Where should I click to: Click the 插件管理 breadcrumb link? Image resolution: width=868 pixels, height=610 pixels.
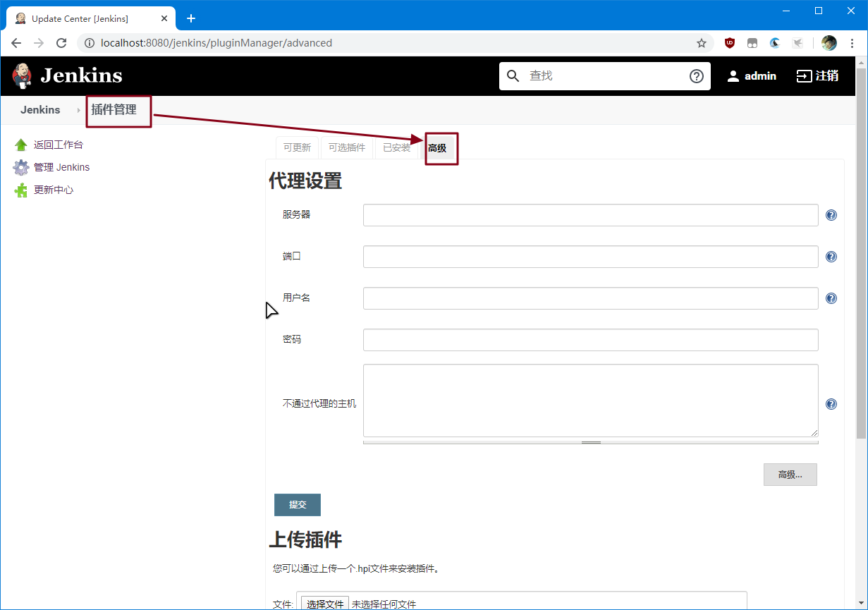[114, 110]
